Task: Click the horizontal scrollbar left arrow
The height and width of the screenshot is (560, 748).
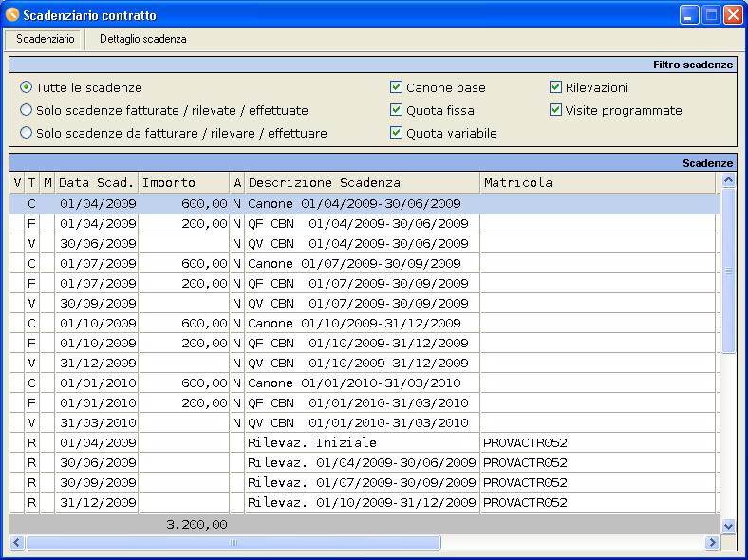Action: pos(18,542)
